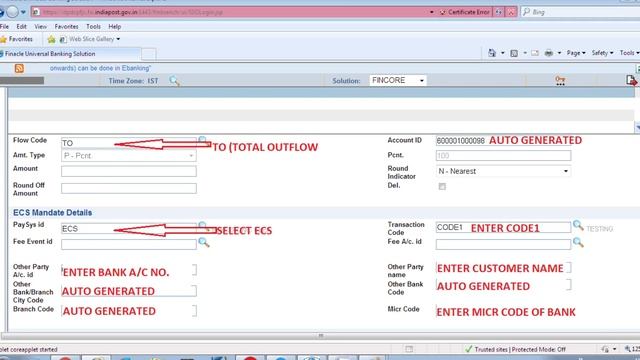Click the stop loading icon
The width and height of the screenshot is (640, 360).
point(511,12)
